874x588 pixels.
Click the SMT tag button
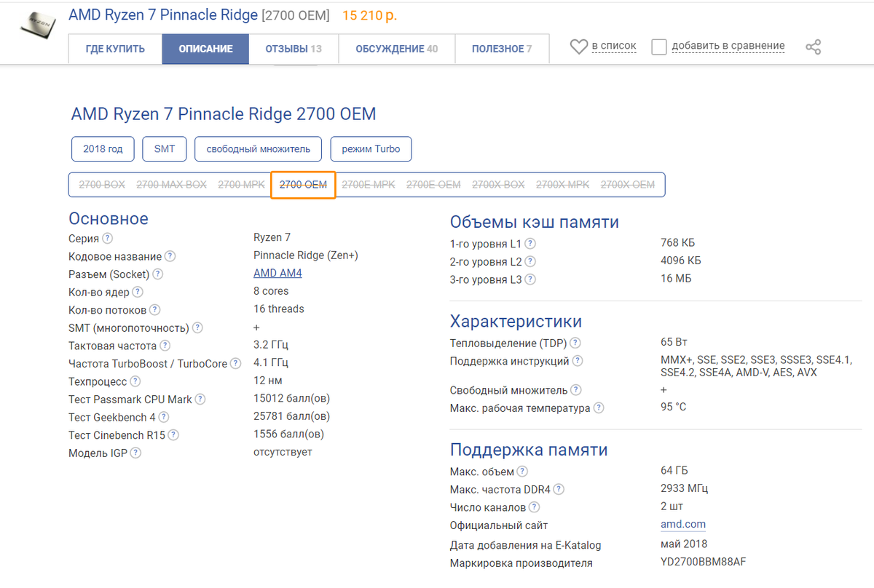(165, 148)
